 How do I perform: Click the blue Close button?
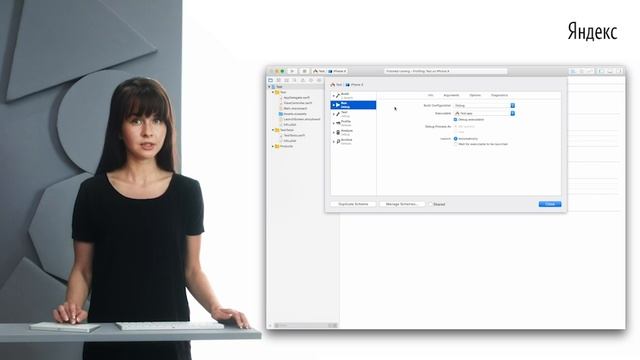[550, 204]
